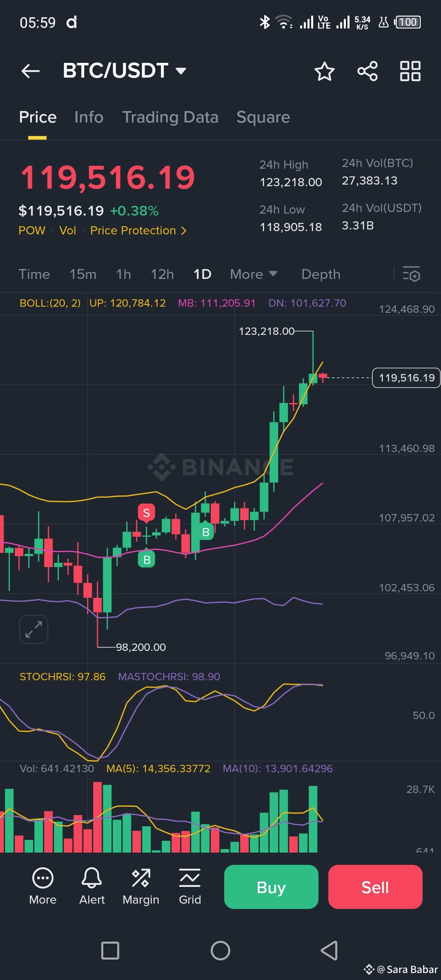Switch to the Price tab
This screenshot has height=980, width=441.
coord(38,117)
